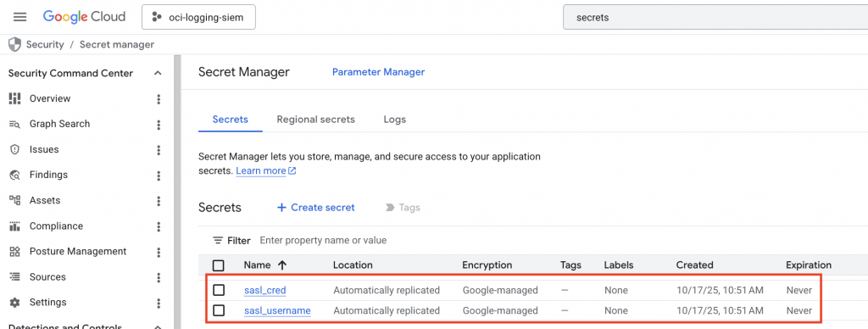Viewport: 868px width, 329px height.
Task: Sort by Name using the arrow
Action: coord(282,265)
